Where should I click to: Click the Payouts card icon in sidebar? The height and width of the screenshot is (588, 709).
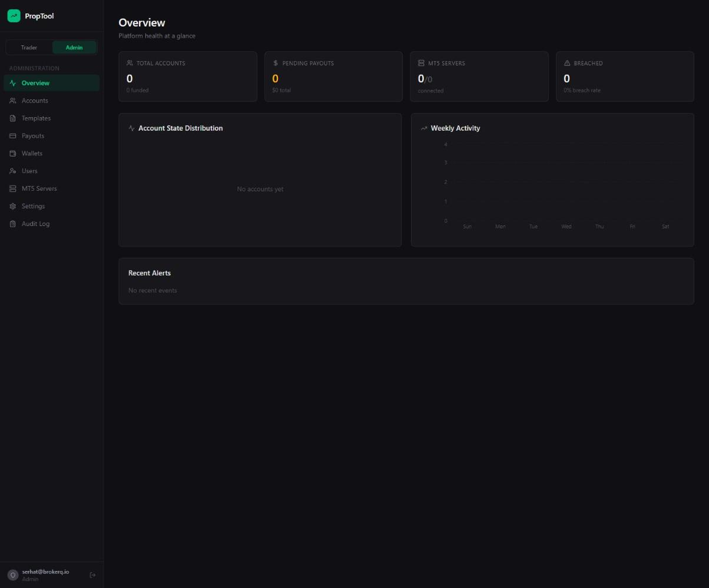pyautogui.click(x=12, y=136)
